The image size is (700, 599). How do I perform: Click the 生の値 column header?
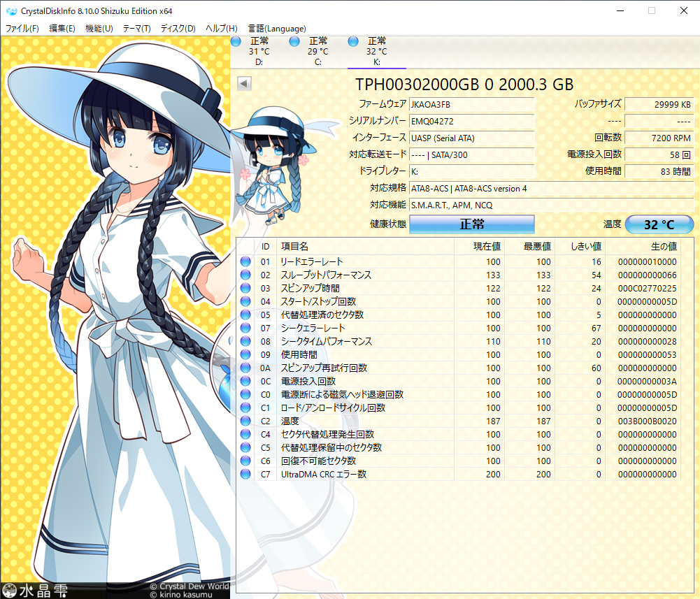(x=662, y=246)
